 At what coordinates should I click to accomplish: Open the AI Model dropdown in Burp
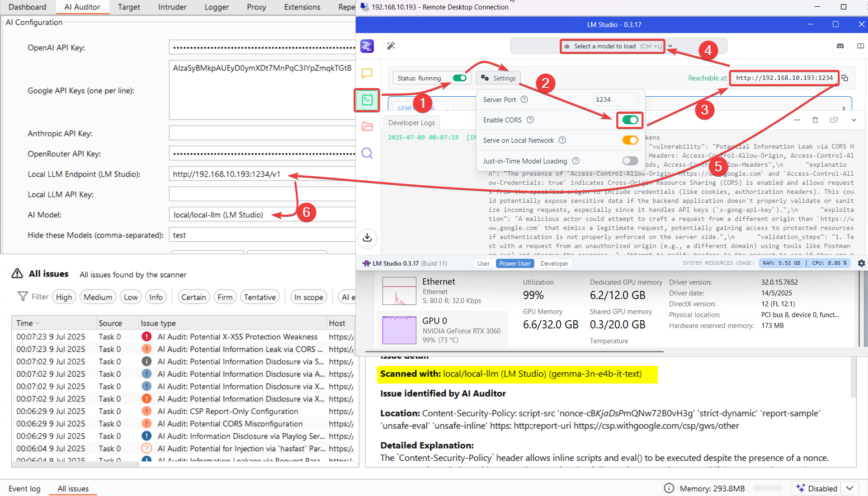coord(262,215)
